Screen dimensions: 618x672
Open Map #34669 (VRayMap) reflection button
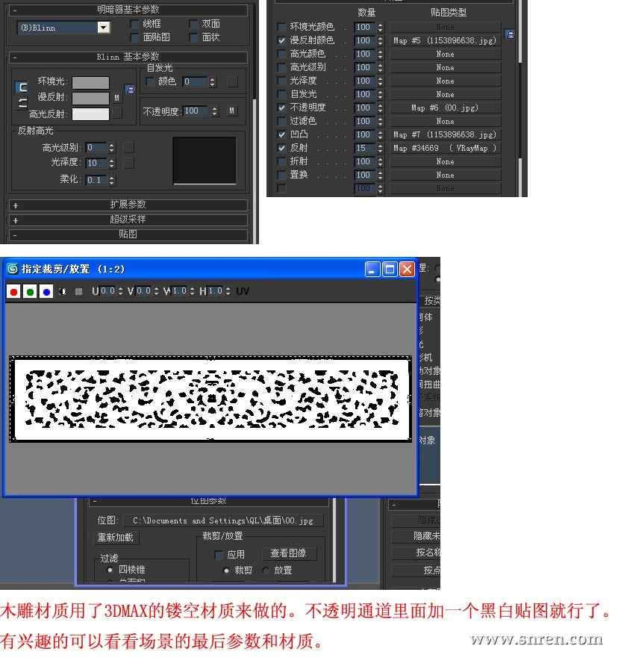[x=445, y=148]
